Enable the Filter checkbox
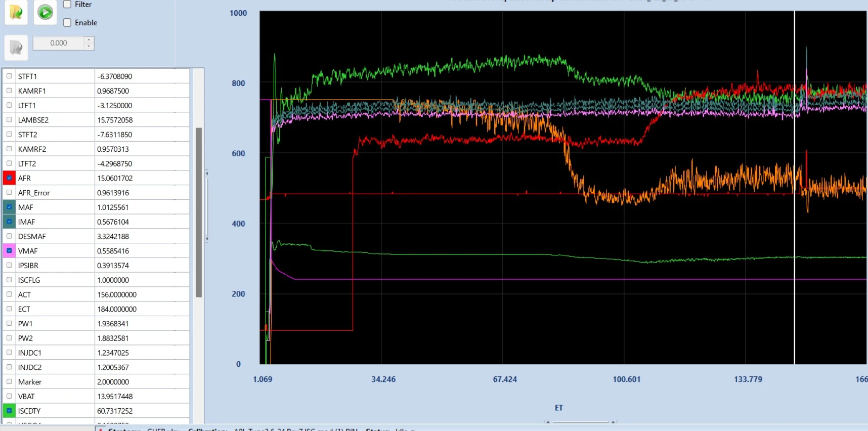 pos(67,5)
